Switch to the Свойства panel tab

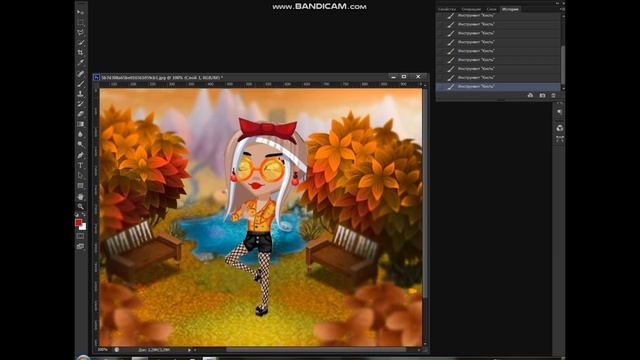coord(447,9)
